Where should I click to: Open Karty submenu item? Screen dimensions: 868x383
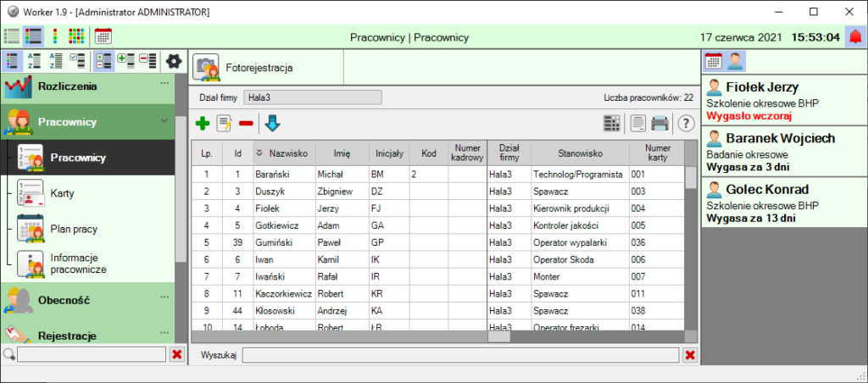tap(88, 193)
